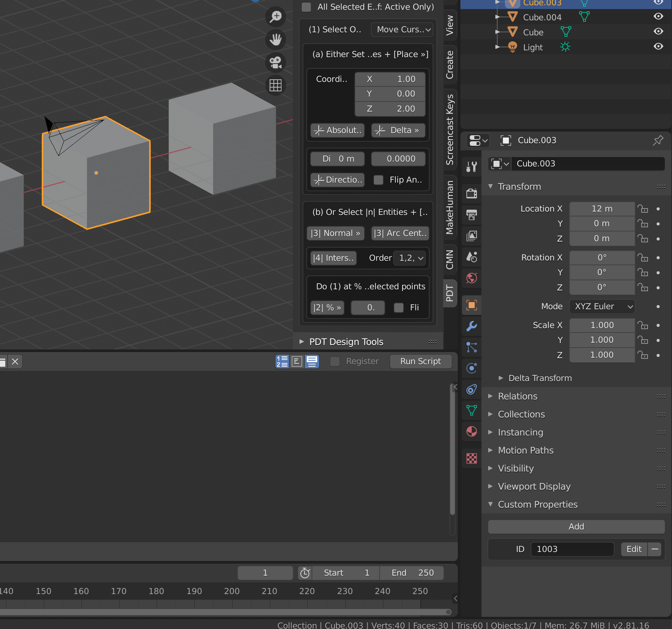This screenshot has width=672, height=629.
Task: Hide the Light object in outliner
Action: (x=658, y=47)
